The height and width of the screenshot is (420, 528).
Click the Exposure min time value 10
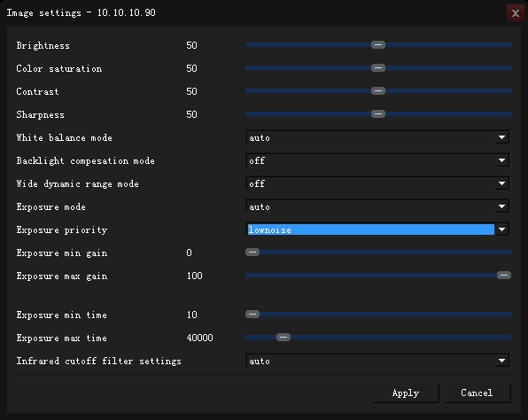[191, 315]
